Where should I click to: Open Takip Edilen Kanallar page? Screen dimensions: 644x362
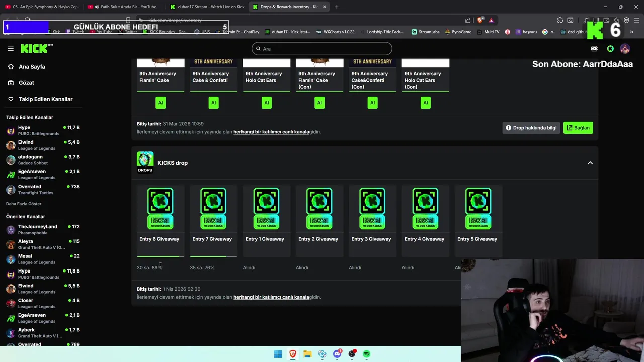(45, 99)
